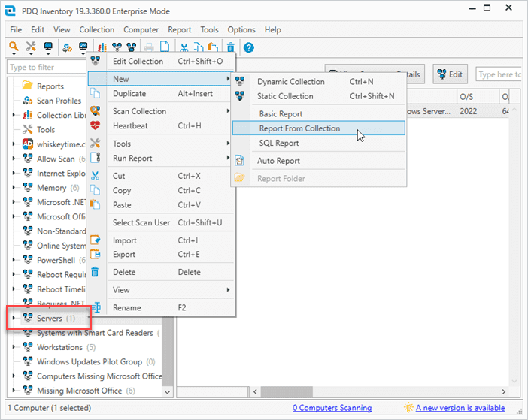Click the scissors Cut toolbar icon

point(184,47)
